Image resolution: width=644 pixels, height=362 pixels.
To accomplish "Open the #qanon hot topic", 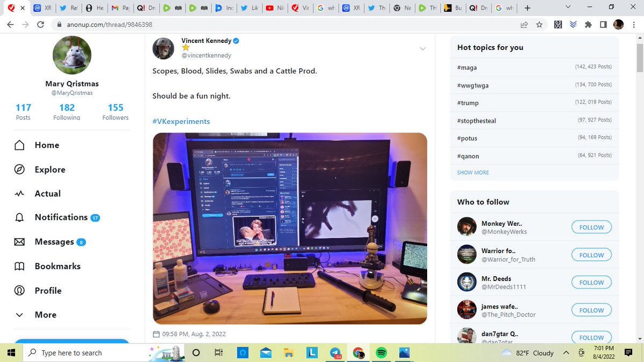I will 468,156.
